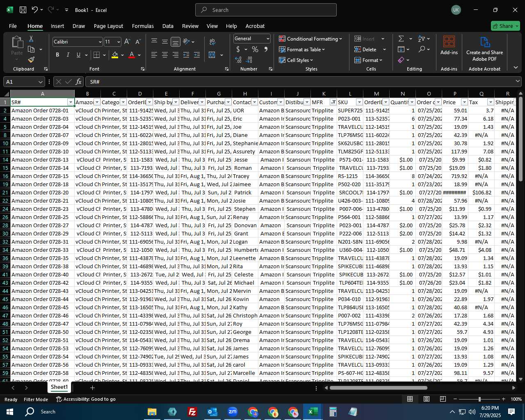
Task: Switch to Page Break Preview icon
Action: pos(443,399)
